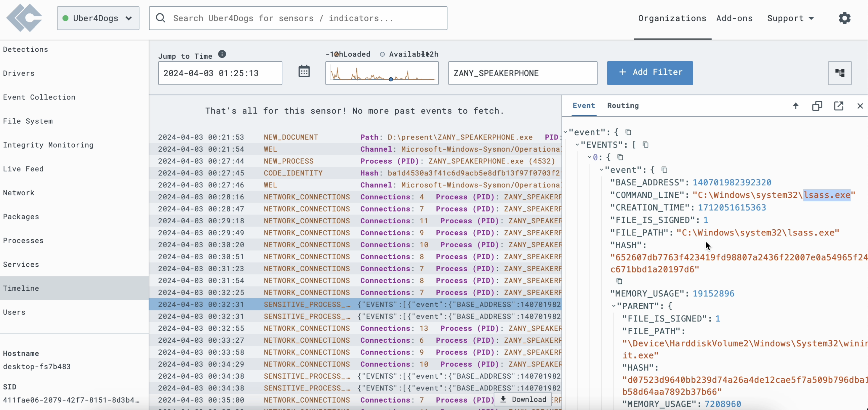Screen dimensions: 868x410
Task: Open the settings gear icon
Action: click(x=844, y=18)
